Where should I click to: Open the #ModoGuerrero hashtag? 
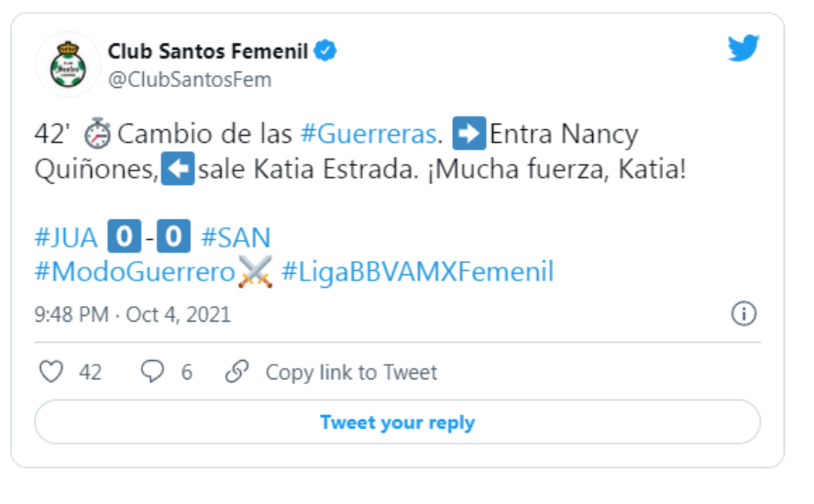tap(135, 272)
